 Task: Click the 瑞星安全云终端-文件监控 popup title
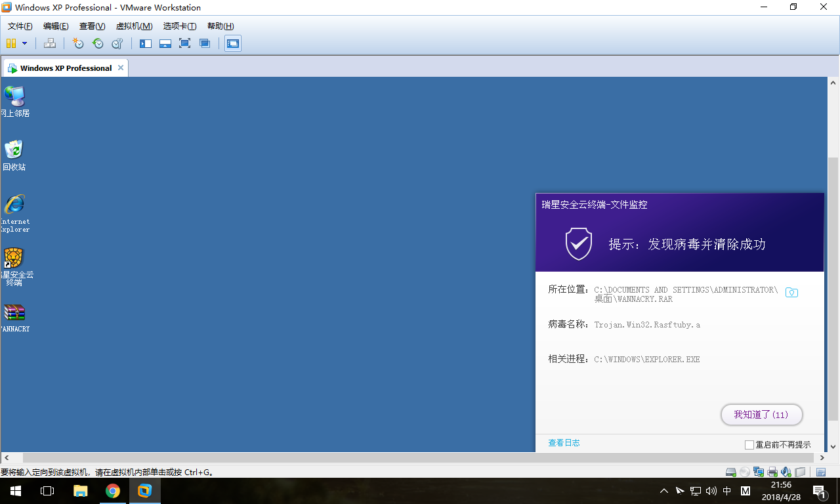[595, 205]
